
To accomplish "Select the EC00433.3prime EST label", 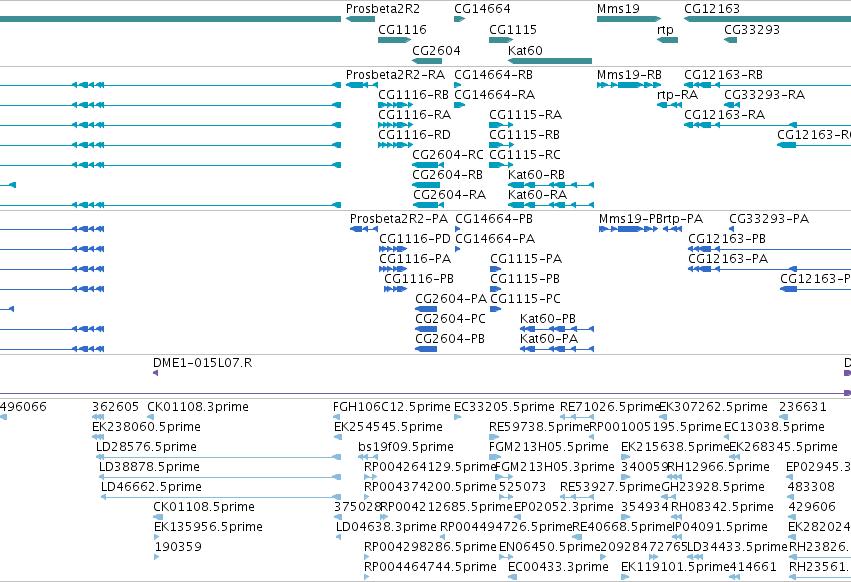I will tap(558, 567).
